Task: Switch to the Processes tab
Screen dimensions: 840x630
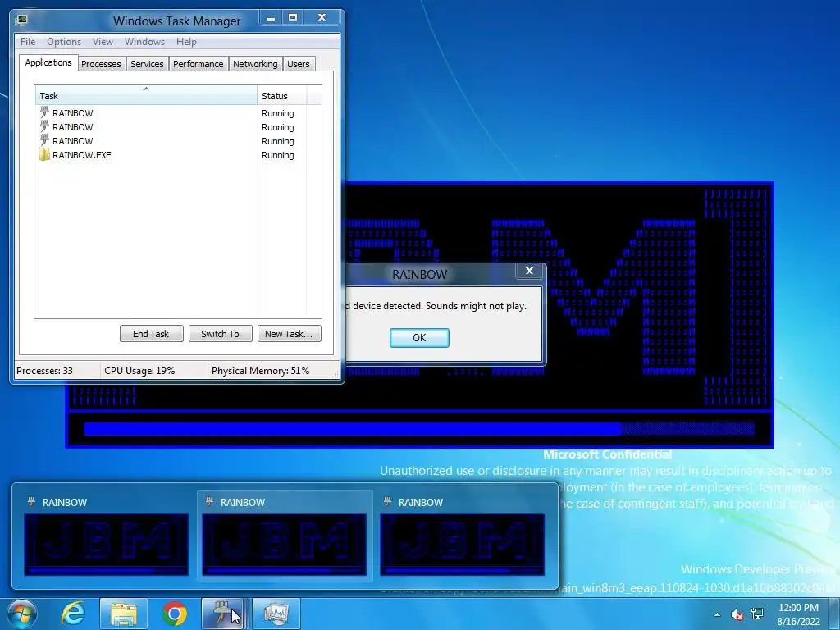Action: tap(101, 64)
